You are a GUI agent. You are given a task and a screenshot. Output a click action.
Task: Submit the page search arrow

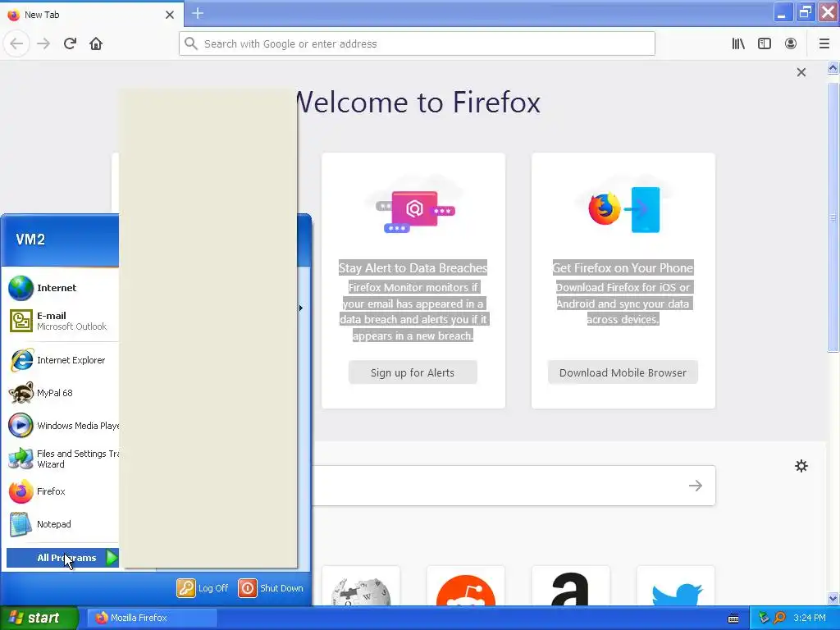pyautogui.click(x=696, y=486)
